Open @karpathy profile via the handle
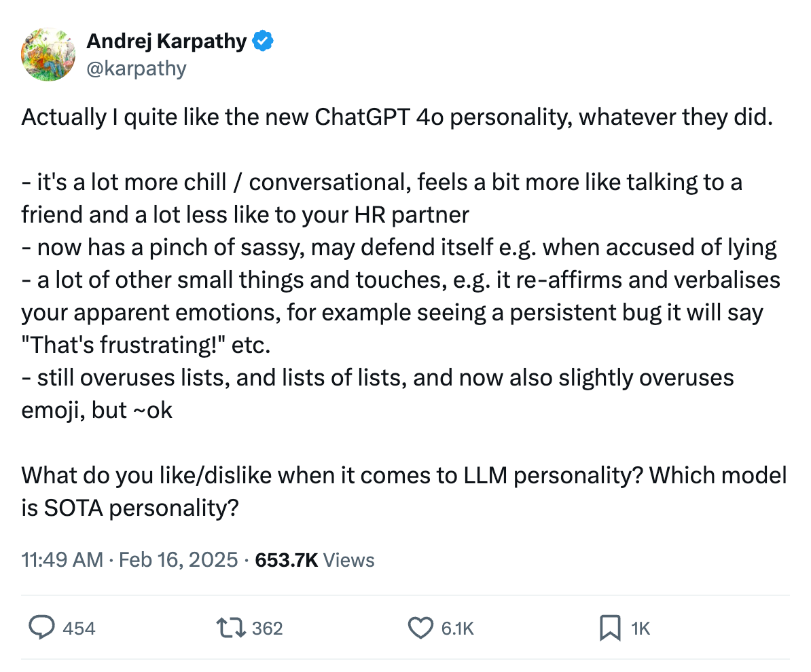The image size is (811, 672). (137, 68)
